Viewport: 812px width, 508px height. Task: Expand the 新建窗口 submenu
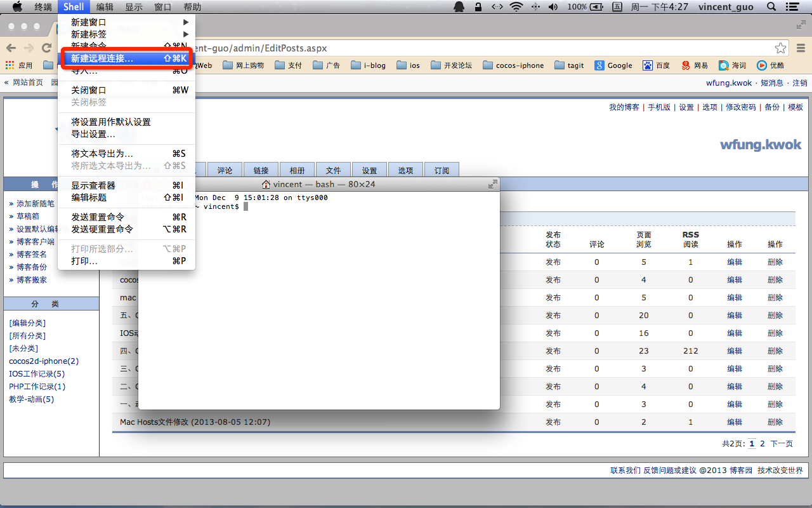(126, 22)
